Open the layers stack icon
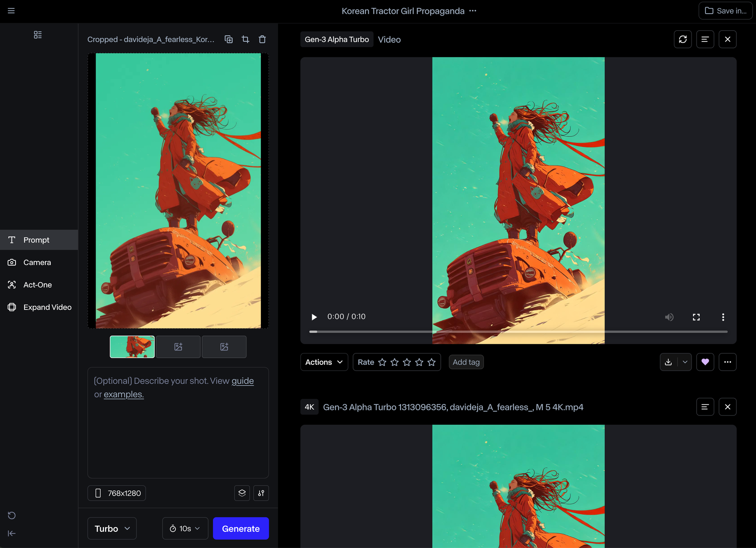This screenshot has width=756, height=548. 242,493
